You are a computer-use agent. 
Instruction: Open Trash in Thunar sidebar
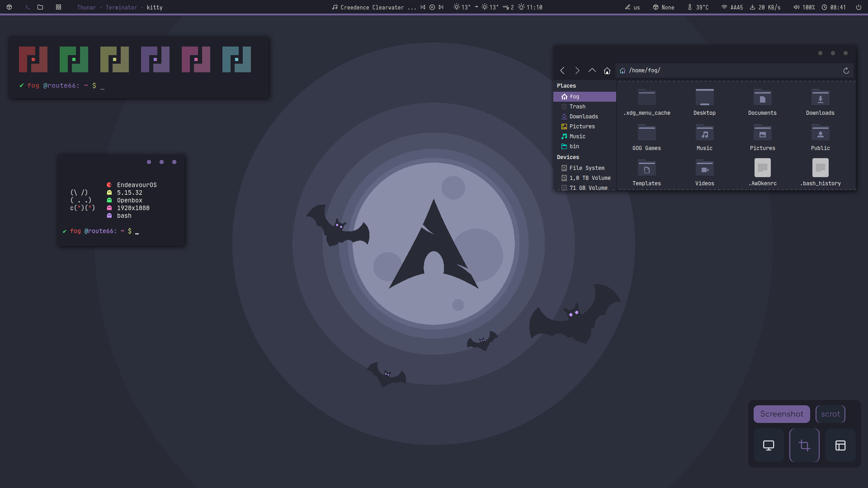click(x=585, y=107)
